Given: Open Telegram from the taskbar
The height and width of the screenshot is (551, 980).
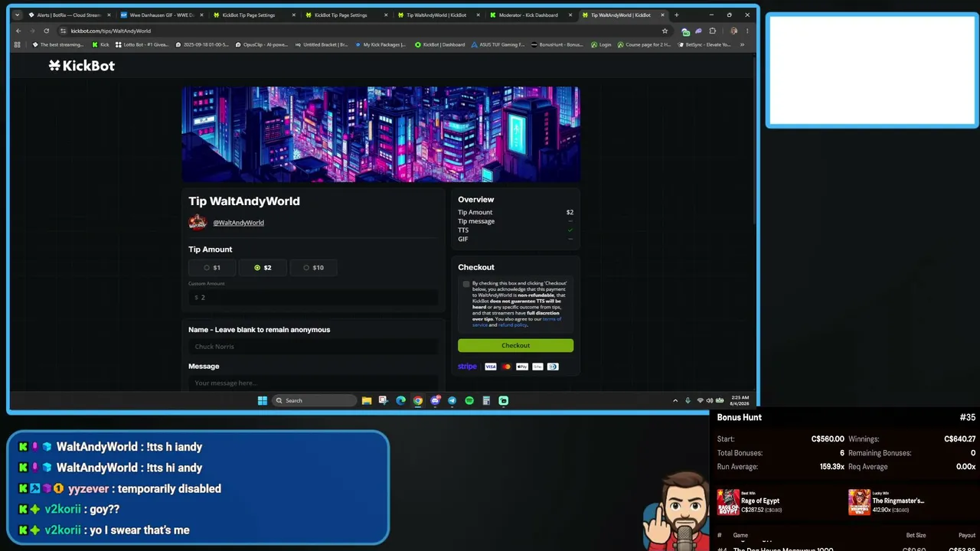Looking at the screenshot, I should (x=452, y=400).
